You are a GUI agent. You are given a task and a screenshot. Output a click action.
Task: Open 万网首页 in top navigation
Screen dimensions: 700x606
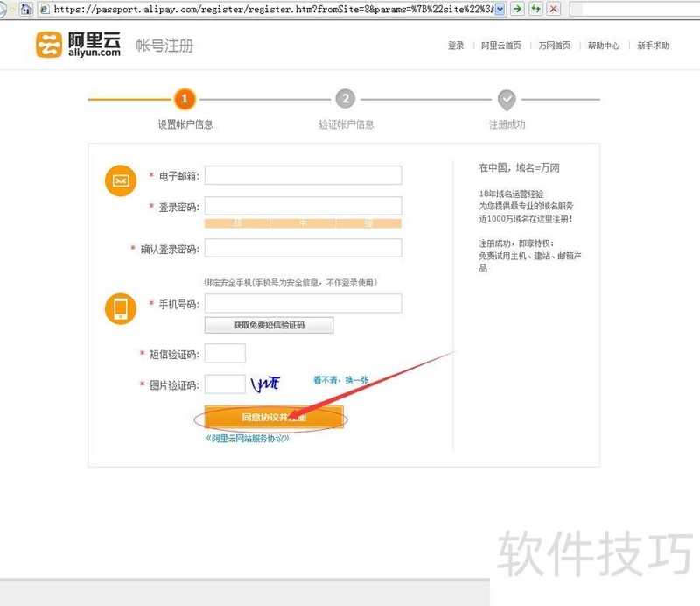[554, 46]
